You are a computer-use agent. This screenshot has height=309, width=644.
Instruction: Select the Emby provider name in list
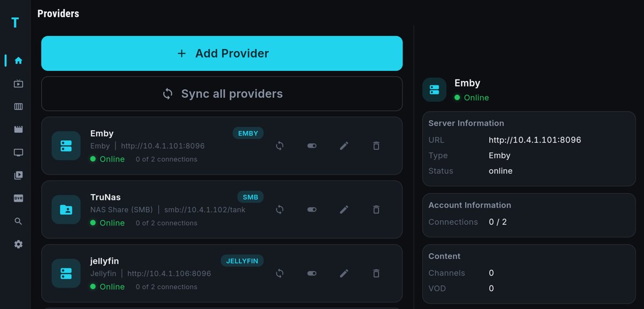[102, 133]
